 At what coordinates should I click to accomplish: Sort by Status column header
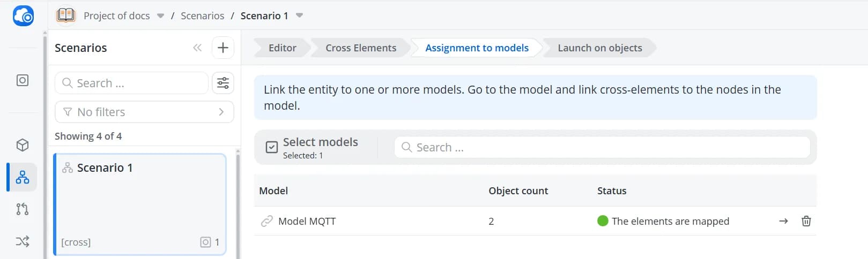[612, 191]
